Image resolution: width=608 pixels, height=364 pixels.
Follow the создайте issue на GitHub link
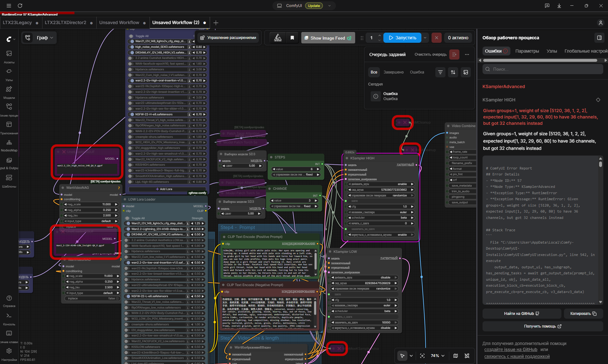coord(511,349)
